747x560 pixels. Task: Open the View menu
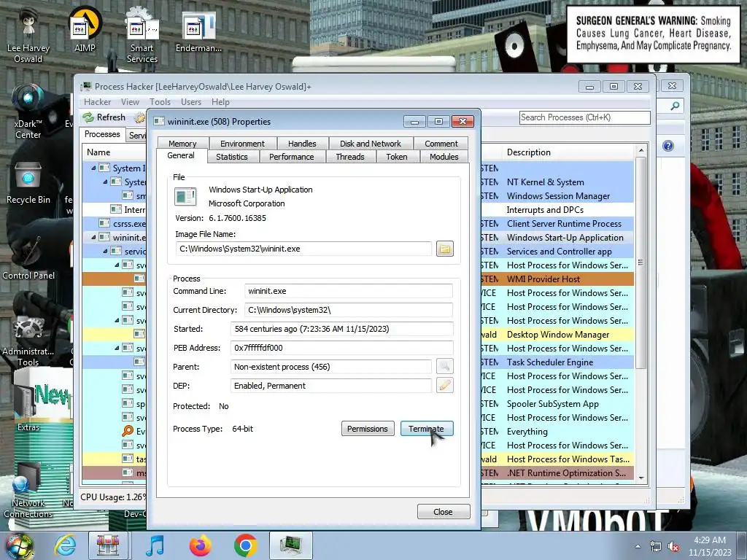(130, 102)
